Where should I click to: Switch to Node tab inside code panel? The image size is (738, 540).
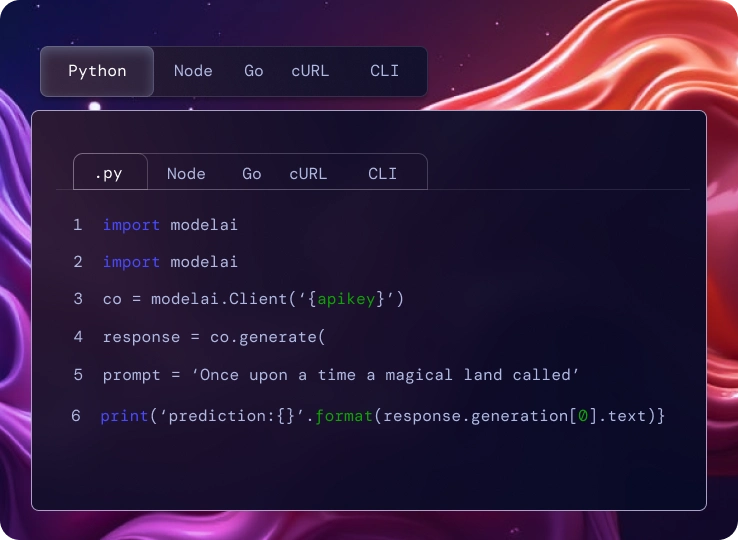[x=186, y=174]
